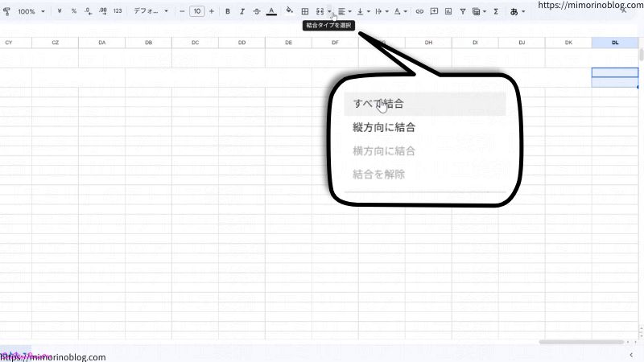Select column header DD
Viewport: 644px width, 362px height.
242,43
